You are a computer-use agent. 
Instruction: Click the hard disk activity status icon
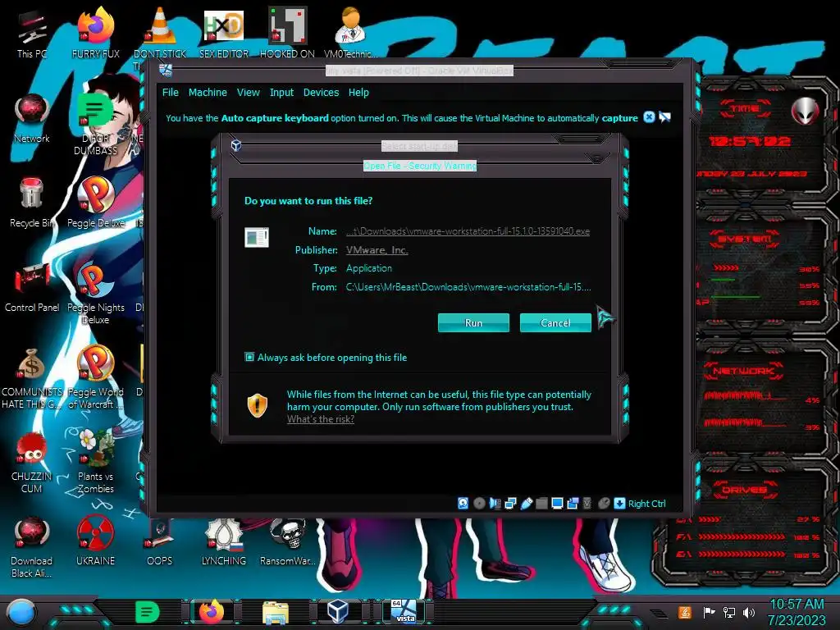click(x=463, y=503)
